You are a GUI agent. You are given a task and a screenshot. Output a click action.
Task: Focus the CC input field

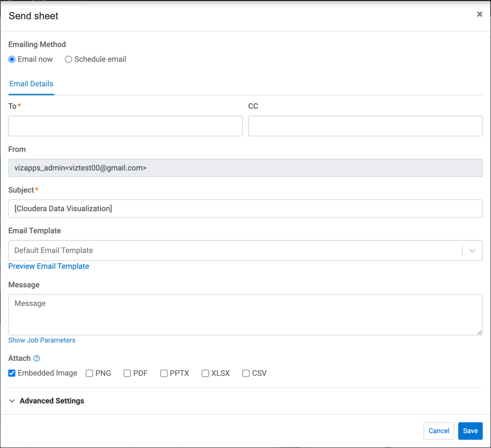pyautogui.click(x=365, y=126)
